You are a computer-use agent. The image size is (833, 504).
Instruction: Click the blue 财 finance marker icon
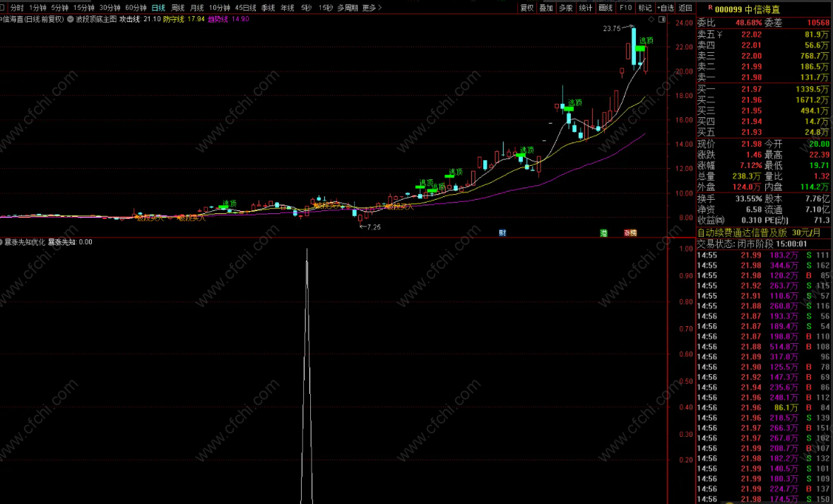502,233
